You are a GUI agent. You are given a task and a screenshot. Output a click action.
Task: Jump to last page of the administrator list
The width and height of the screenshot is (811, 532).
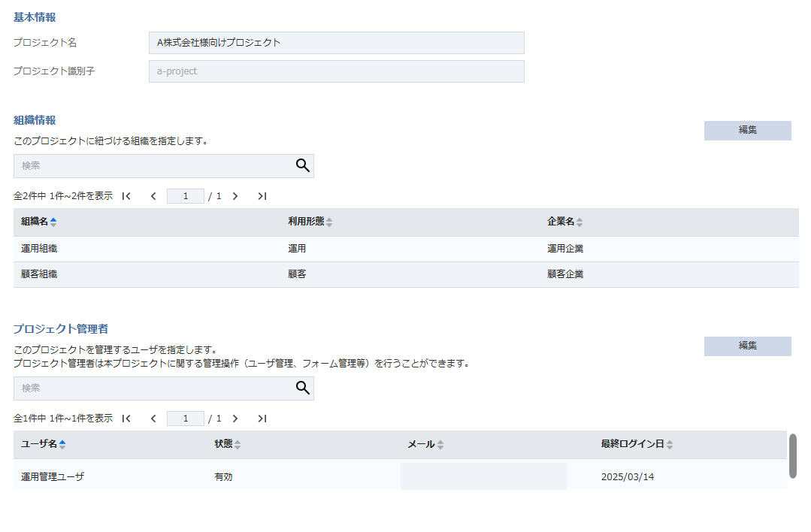[262, 419]
